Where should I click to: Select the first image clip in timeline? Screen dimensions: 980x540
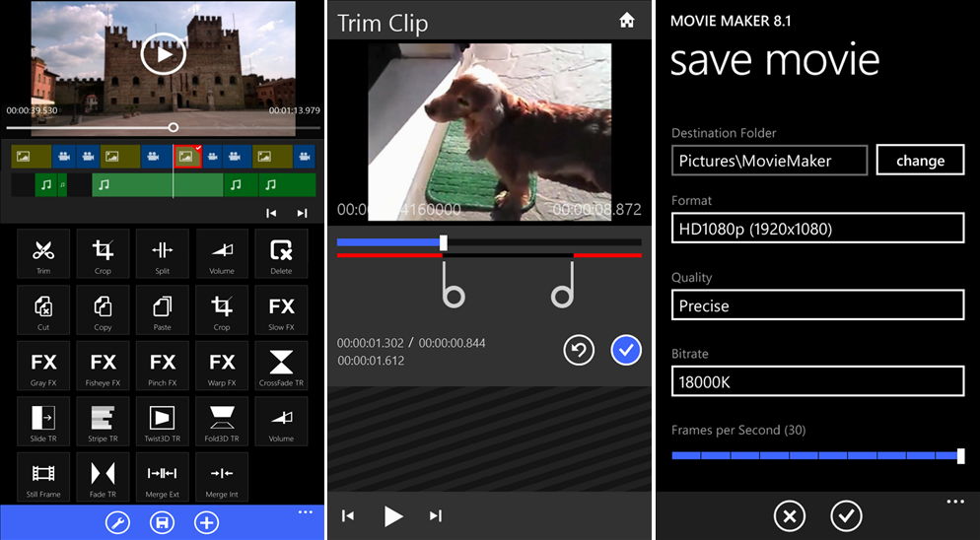[32, 157]
